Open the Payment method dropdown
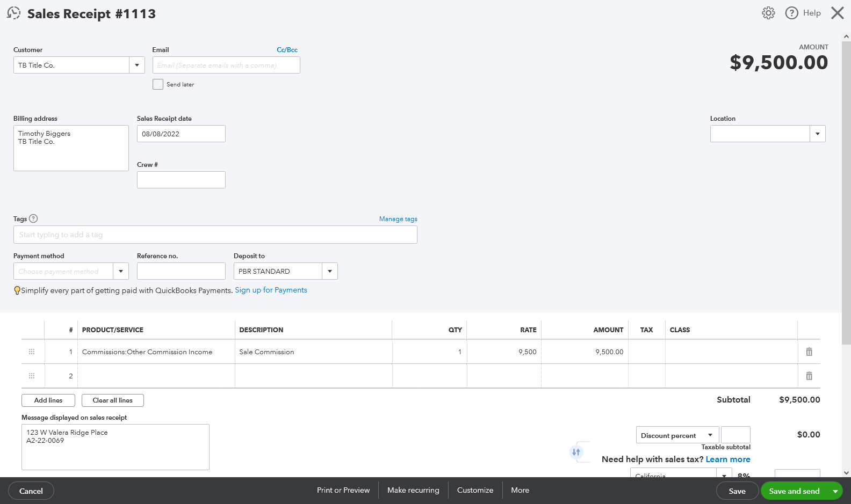The height and width of the screenshot is (504, 851). (121, 272)
